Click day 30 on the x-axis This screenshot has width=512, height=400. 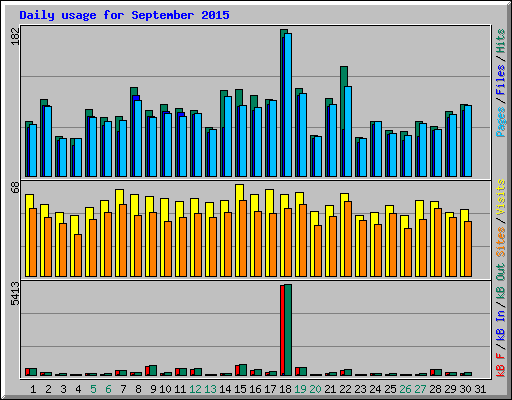(465, 389)
